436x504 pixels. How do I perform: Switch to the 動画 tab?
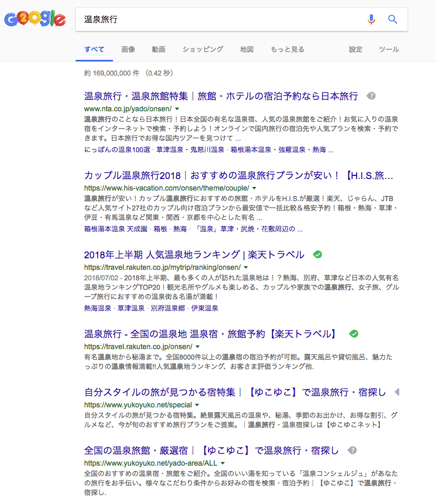[x=158, y=49]
